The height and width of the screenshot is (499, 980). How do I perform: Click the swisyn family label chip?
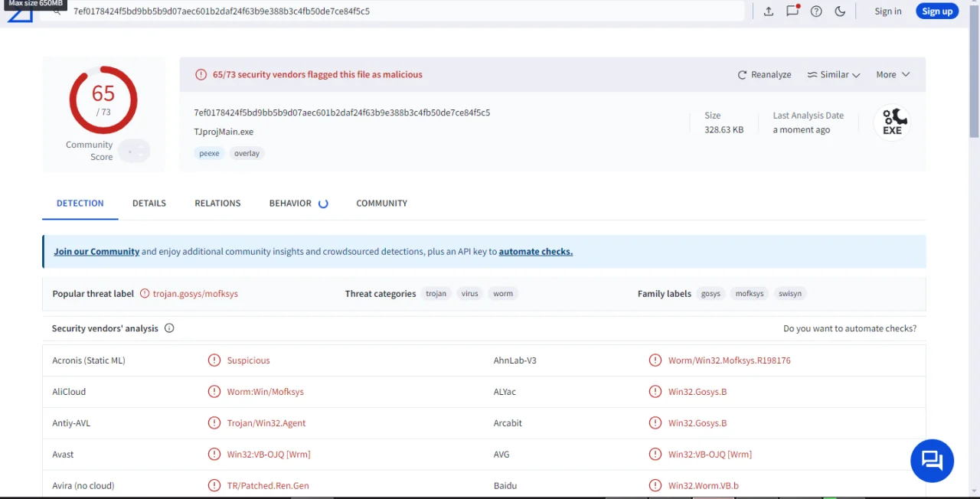tap(790, 294)
